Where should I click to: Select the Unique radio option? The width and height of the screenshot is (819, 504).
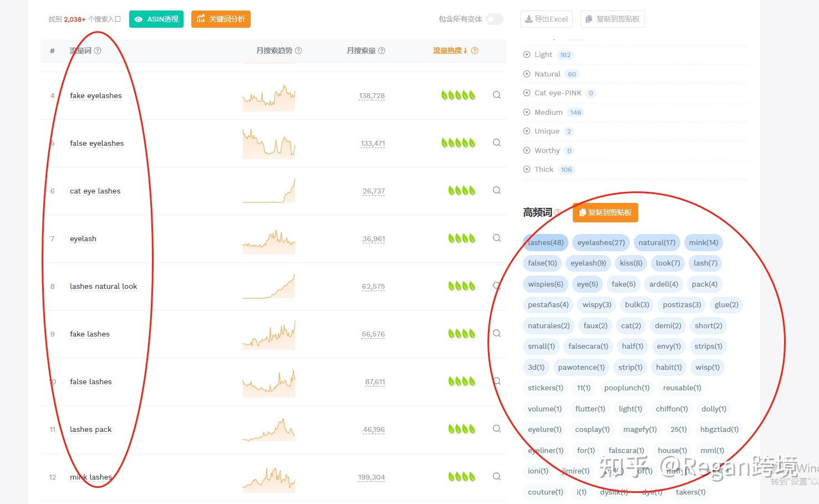[527, 131]
